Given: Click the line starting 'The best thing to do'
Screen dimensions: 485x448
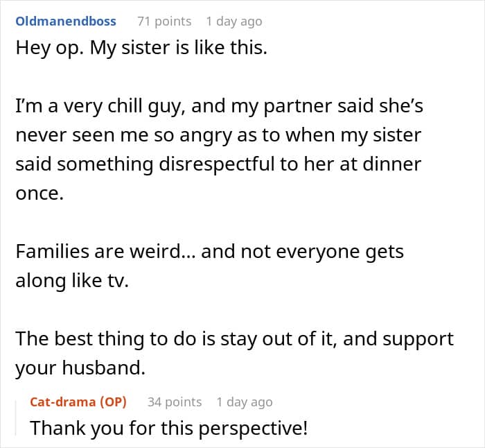Looking at the screenshot, I should 234,339.
